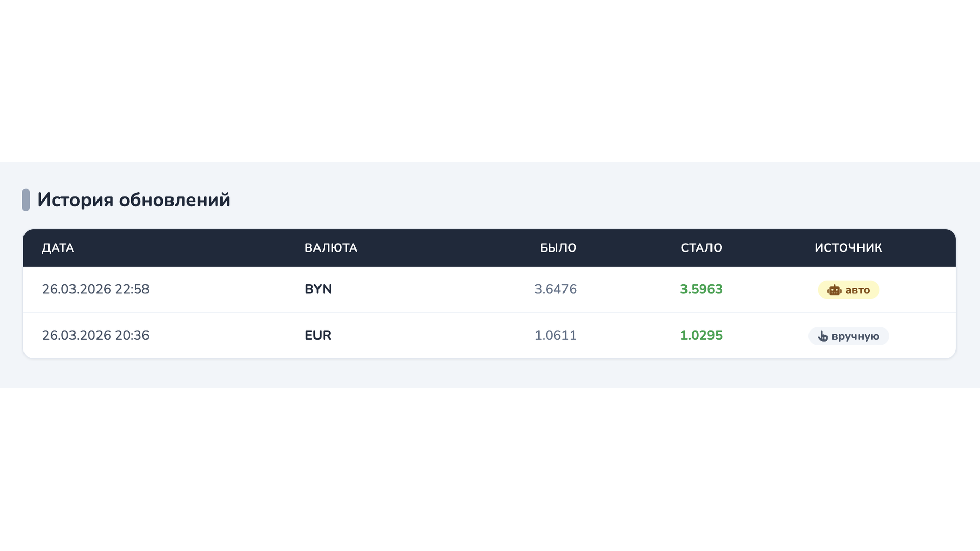Click the old BYN rate 3.6476
Image resolution: width=980 pixels, height=551 pixels.
click(x=555, y=289)
